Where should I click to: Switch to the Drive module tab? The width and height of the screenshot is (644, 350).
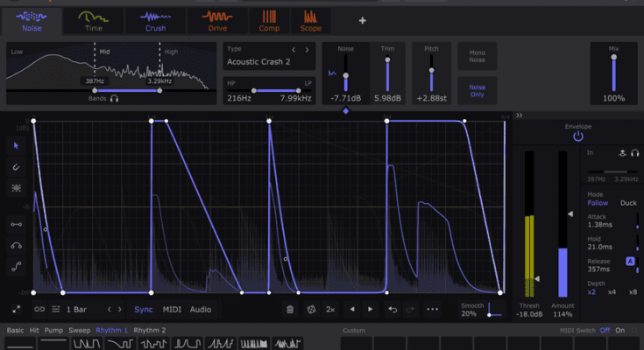(216, 19)
